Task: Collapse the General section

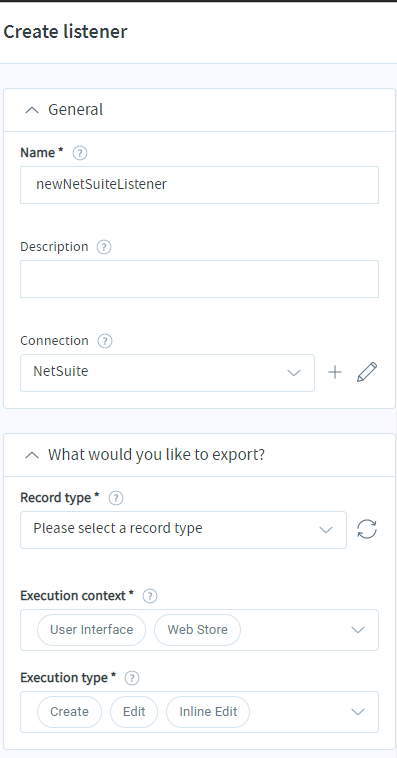Action: coord(32,110)
